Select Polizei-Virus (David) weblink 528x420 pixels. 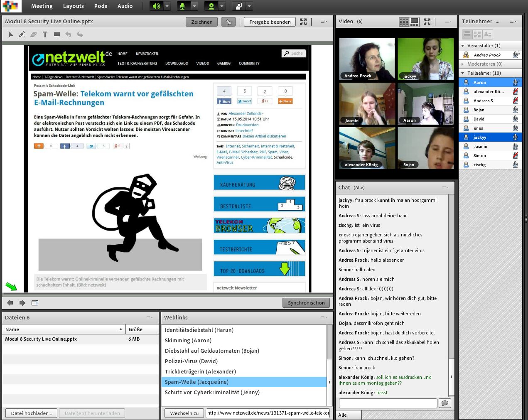244,361
